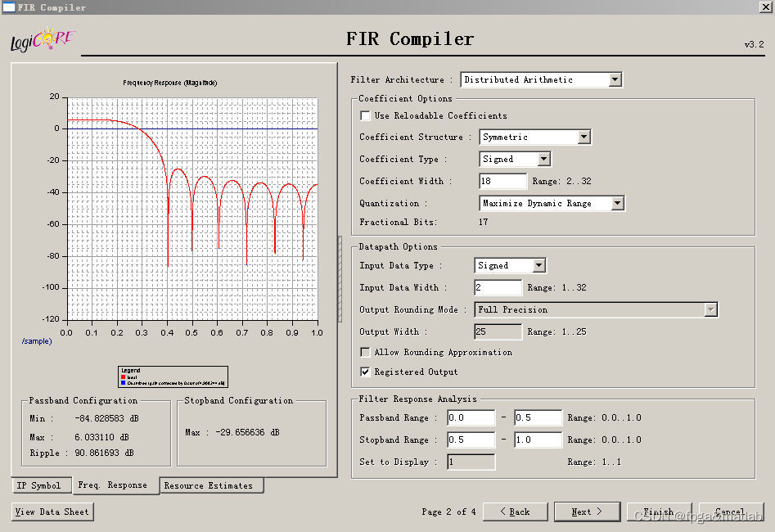Click the Passband Max value 6.033110 dB

[x=101, y=437]
